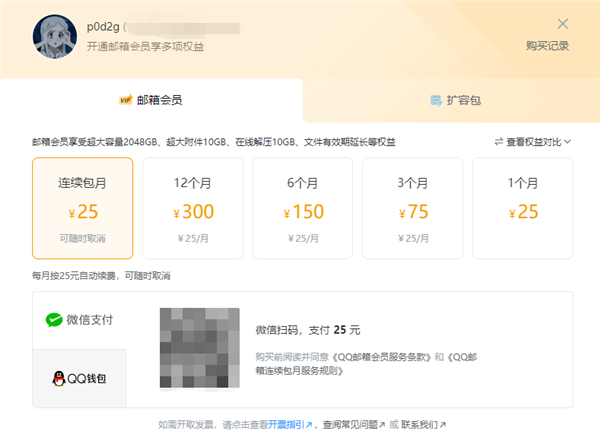The width and height of the screenshot is (600, 440).
Task: Choose the 3个月 ¥75 plan
Action: tap(412, 208)
